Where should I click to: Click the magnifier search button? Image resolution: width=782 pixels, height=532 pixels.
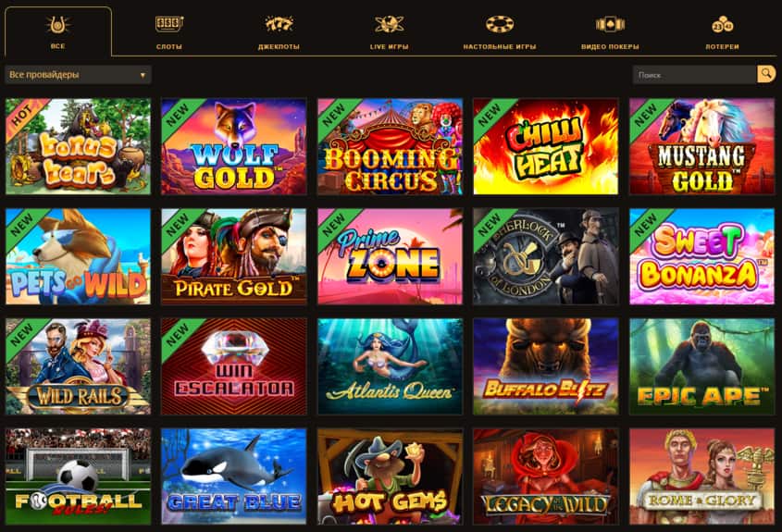coord(766,74)
